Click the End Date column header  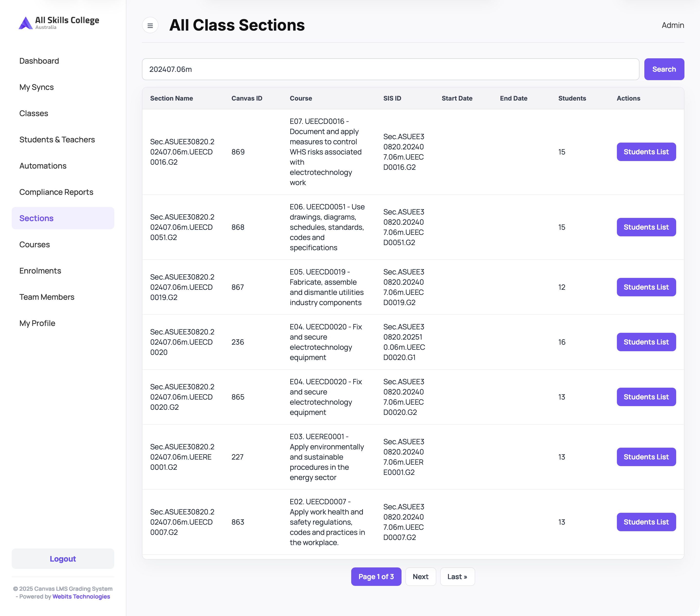(x=513, y=98)
